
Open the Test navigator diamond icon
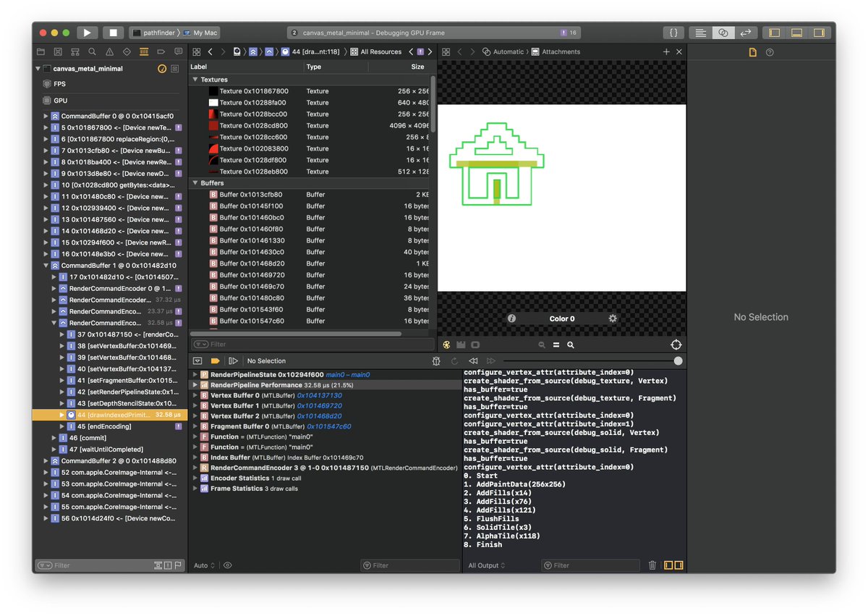[x=127, y=52]
